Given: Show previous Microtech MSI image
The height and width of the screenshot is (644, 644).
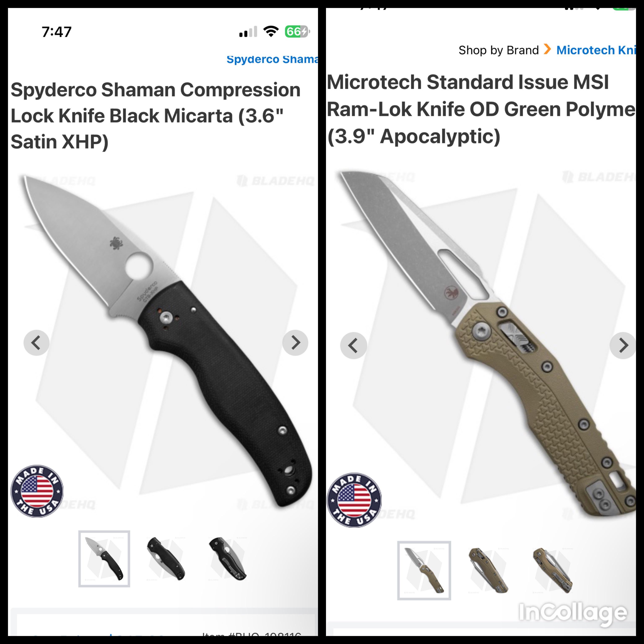Looking at the screenshot, I should (x=354, y=345).
